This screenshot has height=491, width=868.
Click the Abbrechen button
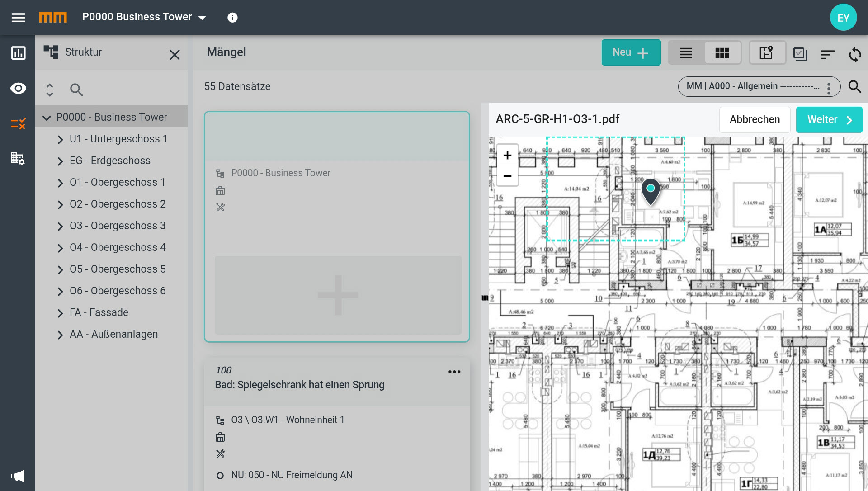point(755,120)
